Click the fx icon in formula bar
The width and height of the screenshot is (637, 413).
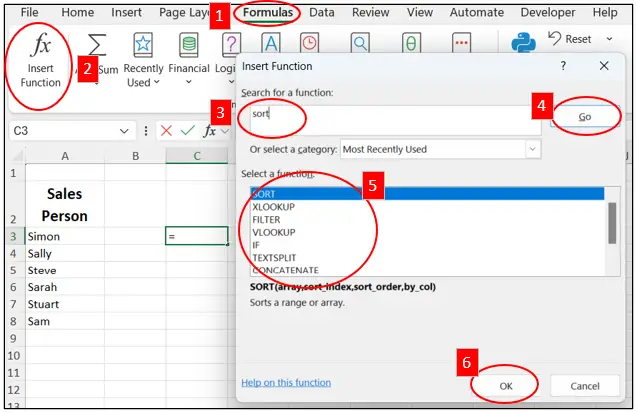coord(210,131)
